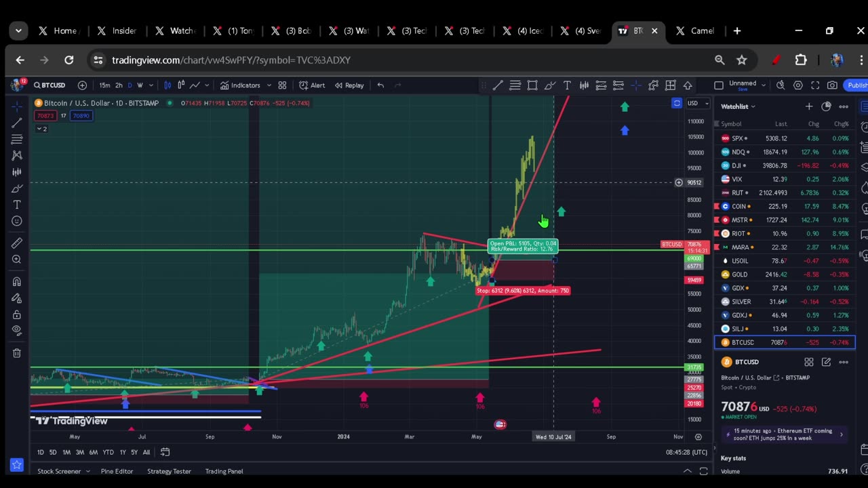Viewport: 868px width, 488px height.
Task: Select layout setup square icon
Action: [x=719, y=85]
